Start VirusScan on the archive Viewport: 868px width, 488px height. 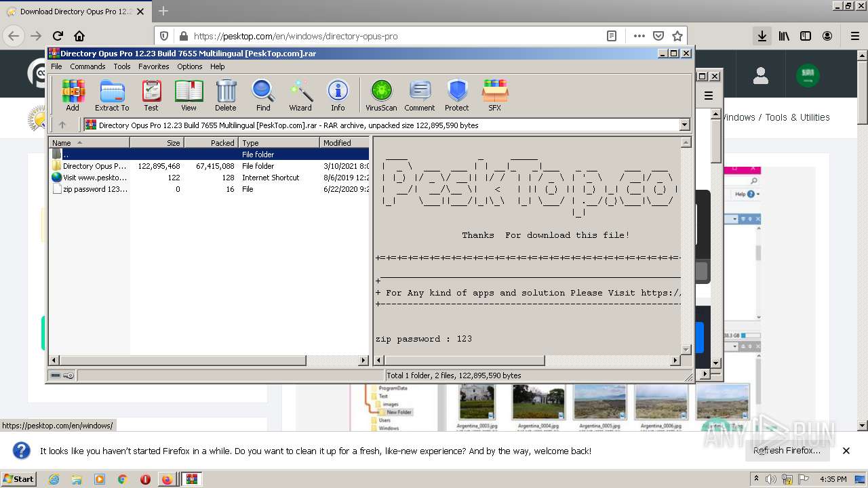[x=381, y=95]
